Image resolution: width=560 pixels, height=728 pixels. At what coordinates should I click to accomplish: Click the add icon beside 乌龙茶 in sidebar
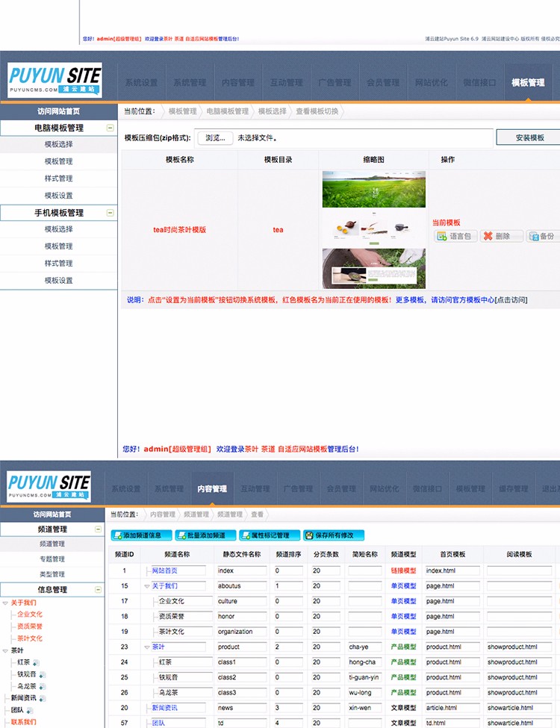[x=43, y=687]
